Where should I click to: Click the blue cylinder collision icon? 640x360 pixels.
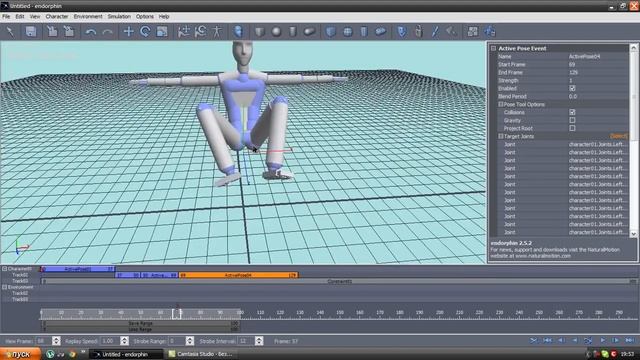364,31
